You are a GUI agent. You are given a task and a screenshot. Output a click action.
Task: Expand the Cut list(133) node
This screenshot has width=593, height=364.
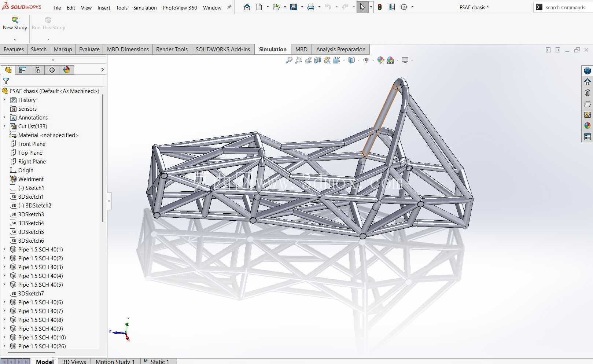click(4, 126)
